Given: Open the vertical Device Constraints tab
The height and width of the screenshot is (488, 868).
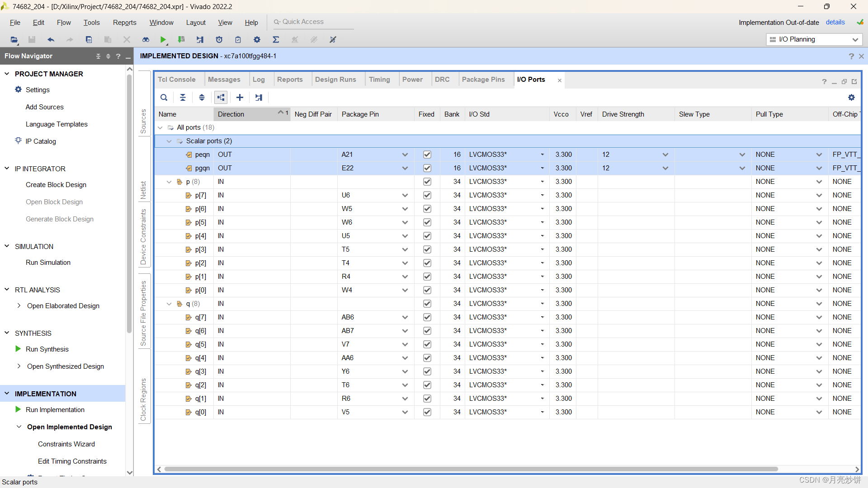Looking at the screenshot, I should (x=143, y=237).
